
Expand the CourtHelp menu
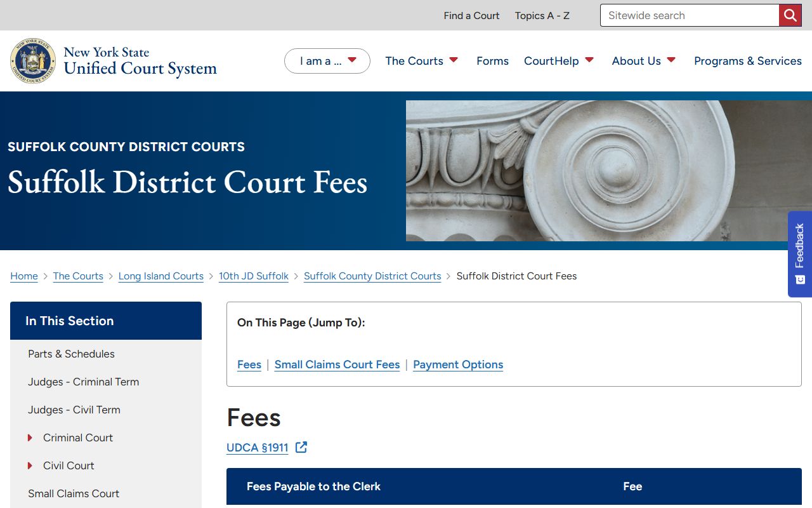pos(559,61)
